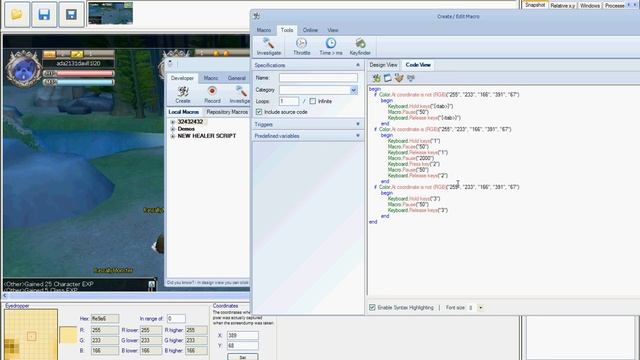Screen dimensions: 640x360
Task: Click the Y coordinate field
Action: 243,346
